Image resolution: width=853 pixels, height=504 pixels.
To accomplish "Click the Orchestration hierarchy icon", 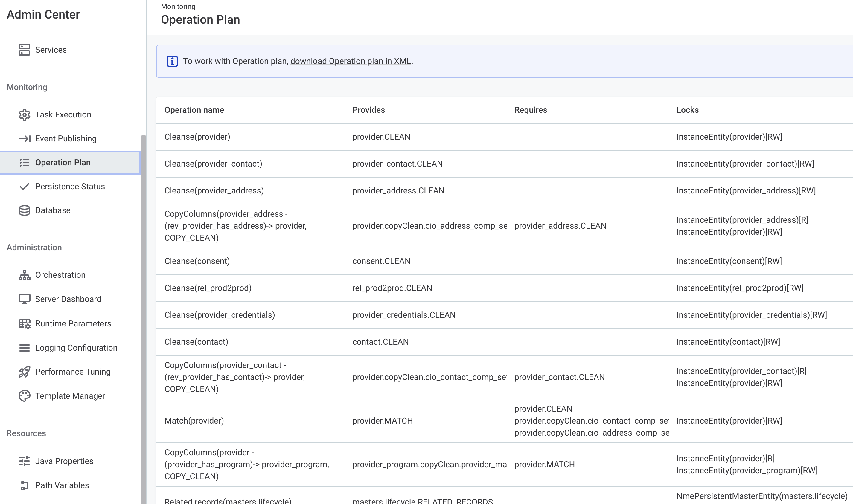I will pyautogui.click(x=24, y=275).
